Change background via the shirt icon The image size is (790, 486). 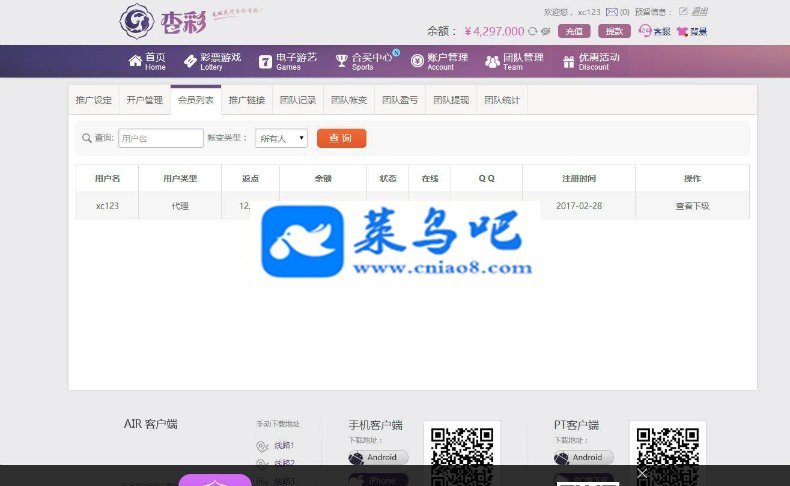(682, 32)
